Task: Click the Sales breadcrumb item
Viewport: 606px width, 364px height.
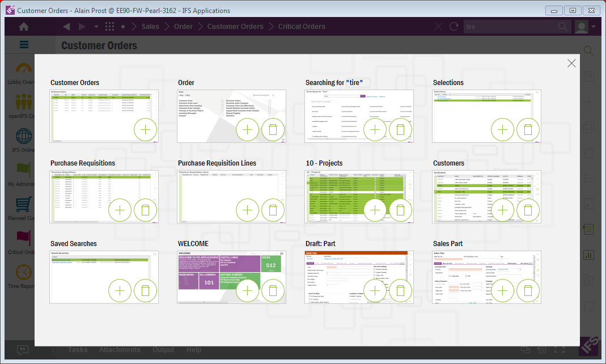Action: click(150, 27)
